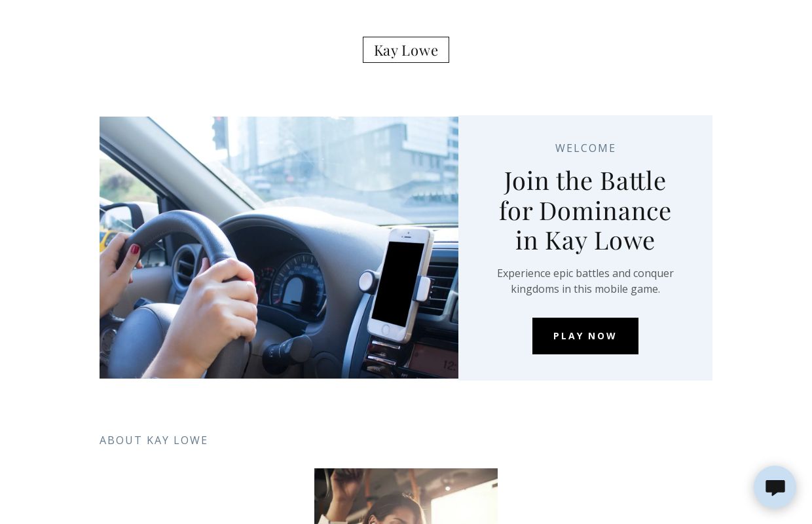Go to the Kay Lowe logo link

coord(406,50)
